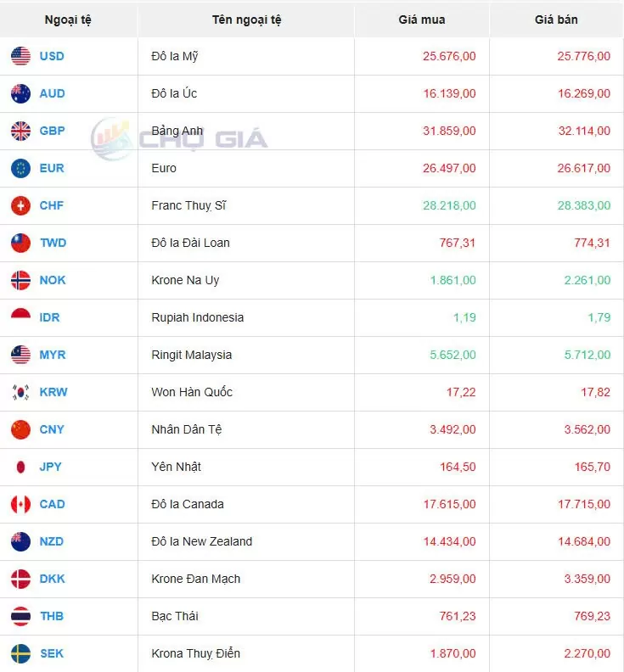
Task: Click the South Korean flag icon
Action: point(21,393)
